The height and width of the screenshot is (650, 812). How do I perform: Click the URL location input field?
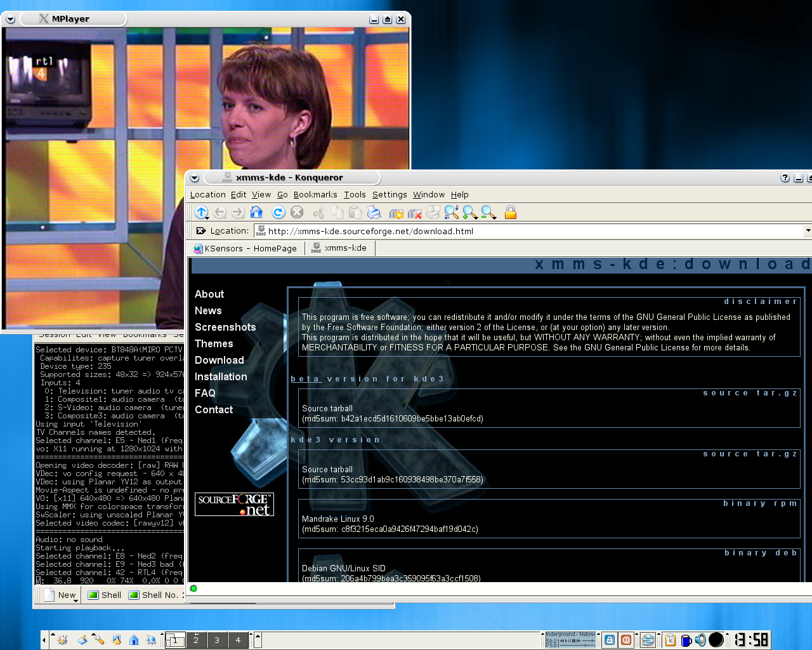point(528,230)
